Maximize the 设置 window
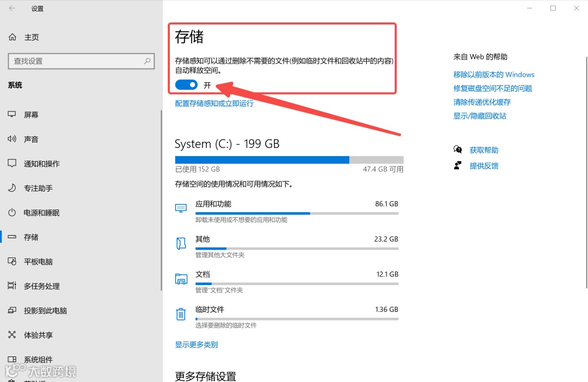The width and height of the screenshot is (588, 382). [553, 8]
